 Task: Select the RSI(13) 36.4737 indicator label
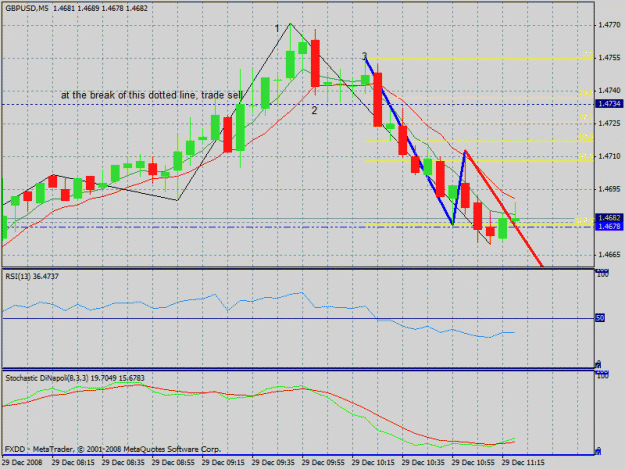32,277
